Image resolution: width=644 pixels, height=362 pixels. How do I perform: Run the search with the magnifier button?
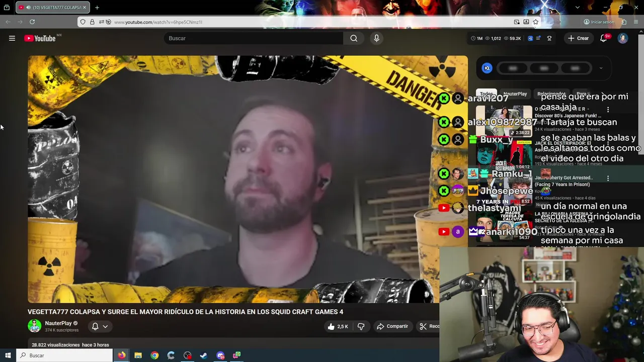point(354,38)
